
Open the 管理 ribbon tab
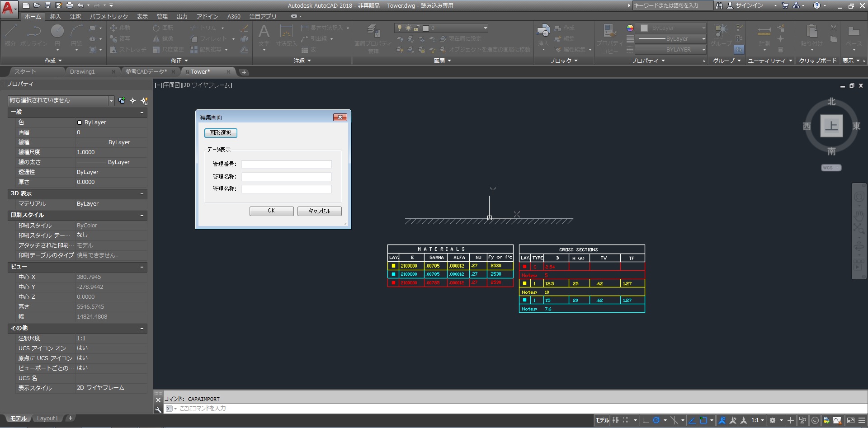pos(162,16)
